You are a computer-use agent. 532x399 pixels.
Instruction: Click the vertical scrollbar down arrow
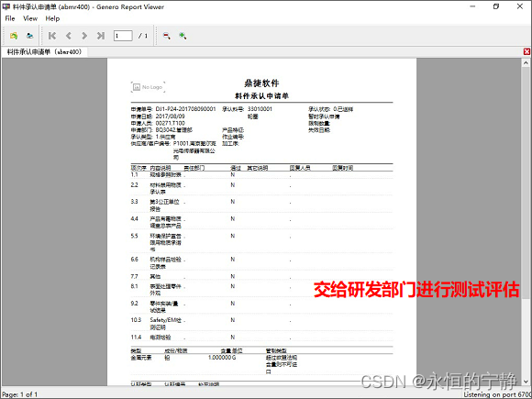coord(526,381)
